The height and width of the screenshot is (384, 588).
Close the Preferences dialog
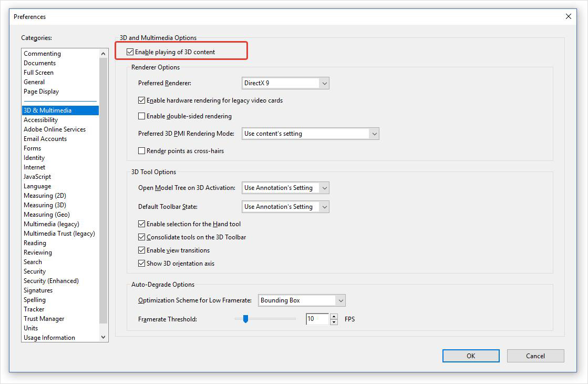[569, 16]
